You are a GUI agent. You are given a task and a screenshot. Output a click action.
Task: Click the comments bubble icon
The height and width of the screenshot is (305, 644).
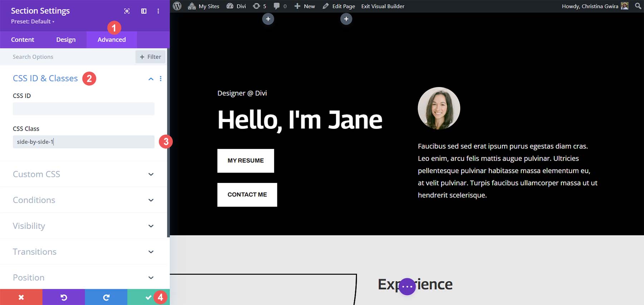(x=277, y=6)
